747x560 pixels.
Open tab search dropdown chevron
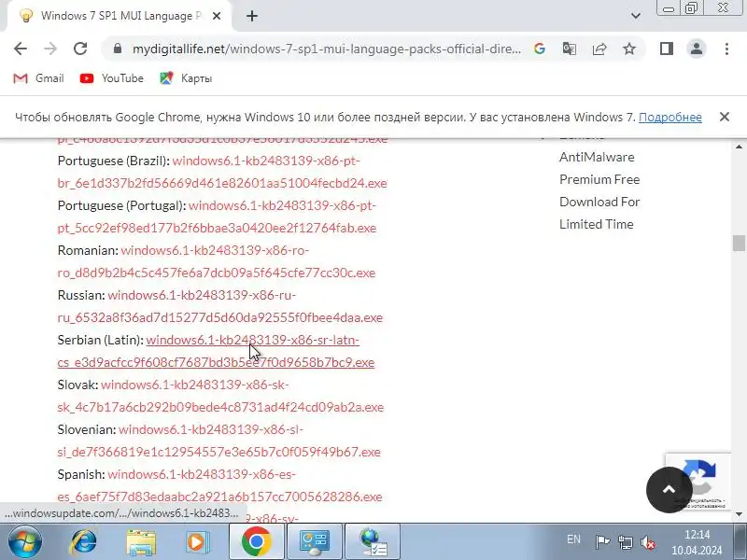point(636,16)
